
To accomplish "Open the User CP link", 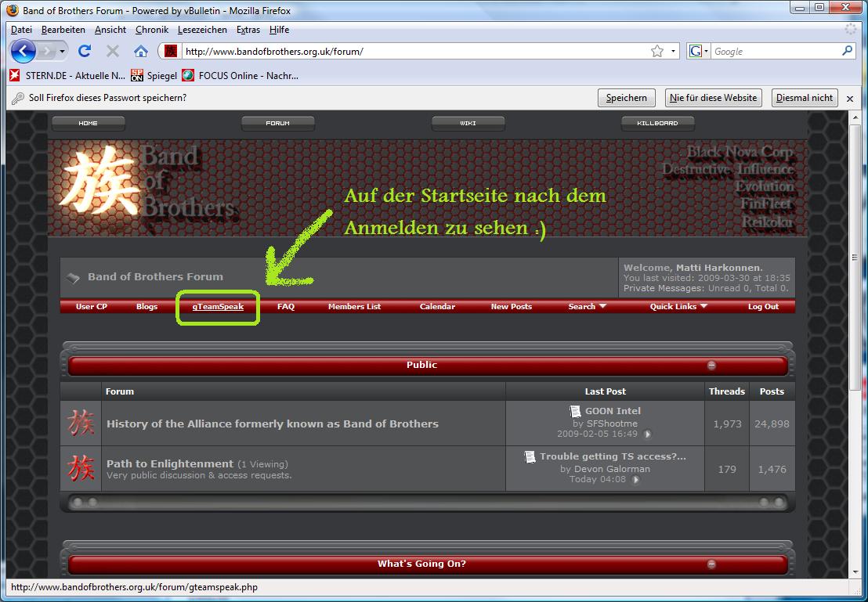I will tap(92, 307).
